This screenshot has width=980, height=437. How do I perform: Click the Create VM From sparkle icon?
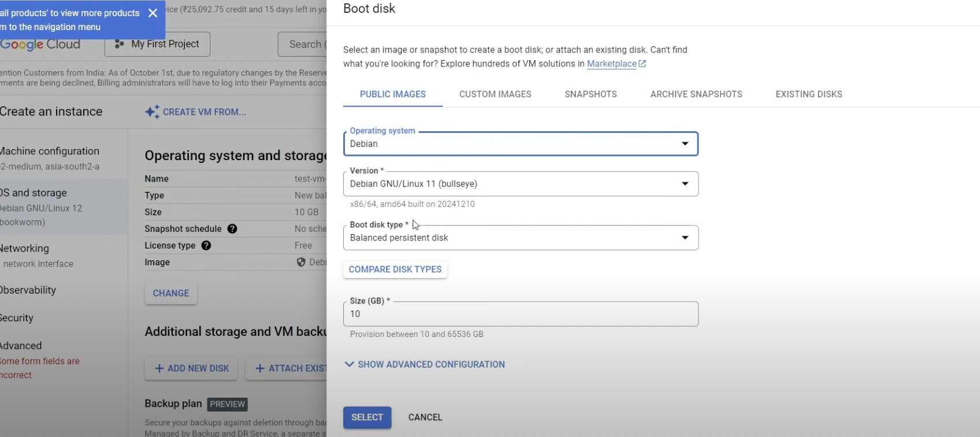pos(152,112)
